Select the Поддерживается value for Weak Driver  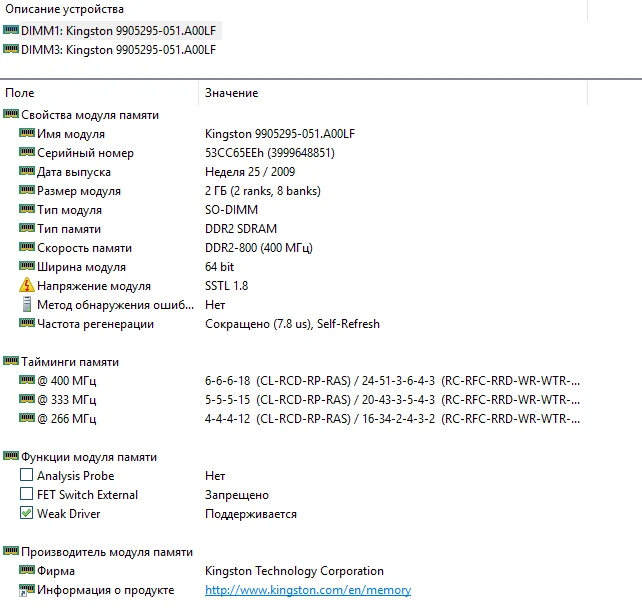(x=251, y=514)
